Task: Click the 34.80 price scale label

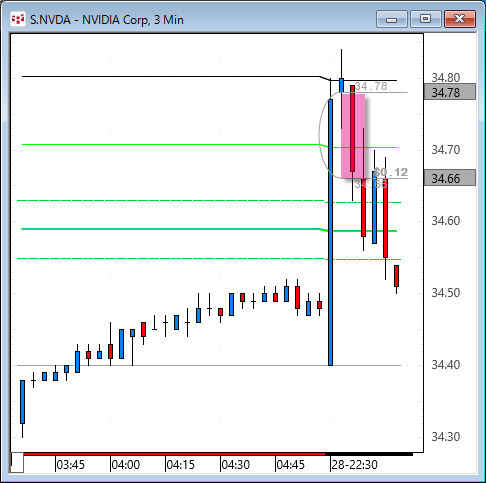Action: [446, 78]
